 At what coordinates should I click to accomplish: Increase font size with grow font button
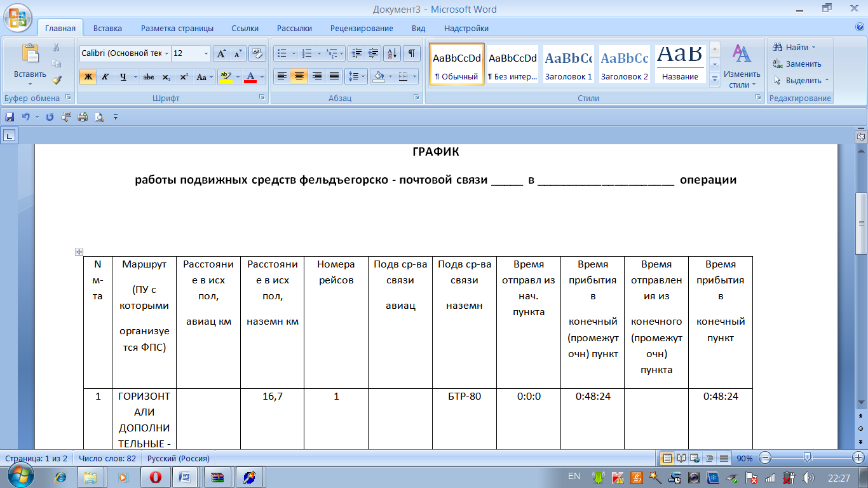tap(220, 53)
